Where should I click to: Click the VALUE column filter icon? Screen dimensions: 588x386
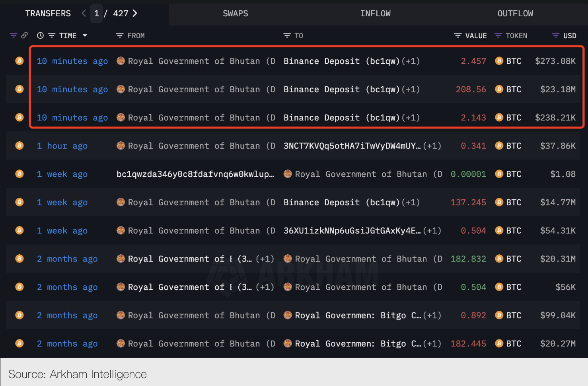point(458,36)
